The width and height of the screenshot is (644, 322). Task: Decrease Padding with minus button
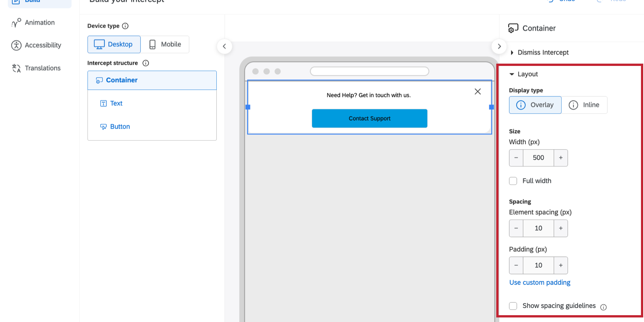(x=516, y=266)
